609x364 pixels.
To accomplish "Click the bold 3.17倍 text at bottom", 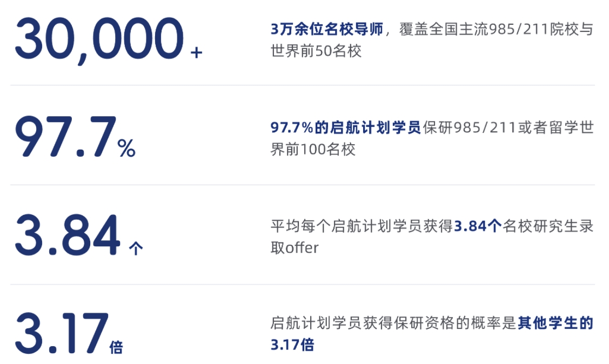I will coord(292,345).
